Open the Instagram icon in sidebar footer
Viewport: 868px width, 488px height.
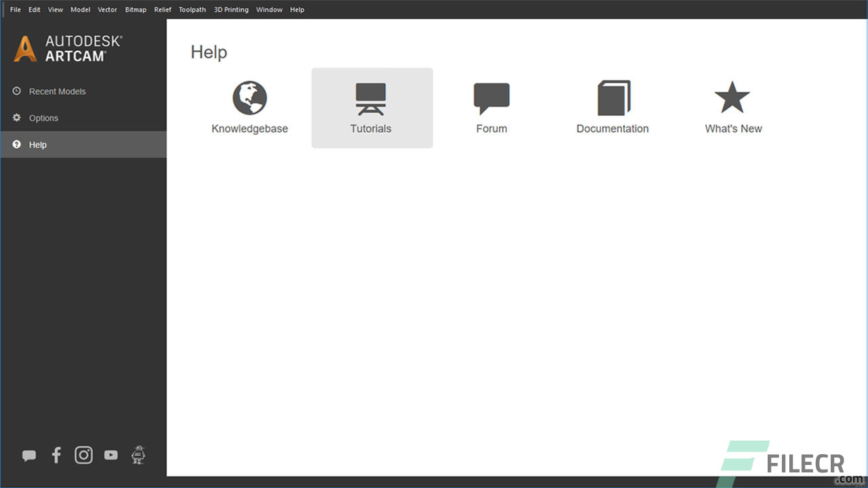(x=83, y=455)
